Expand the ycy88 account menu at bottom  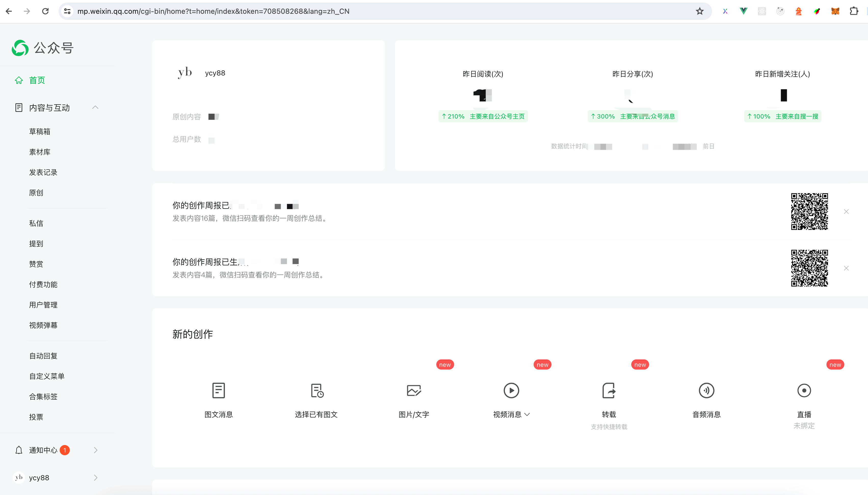click(x=96, y=478)
